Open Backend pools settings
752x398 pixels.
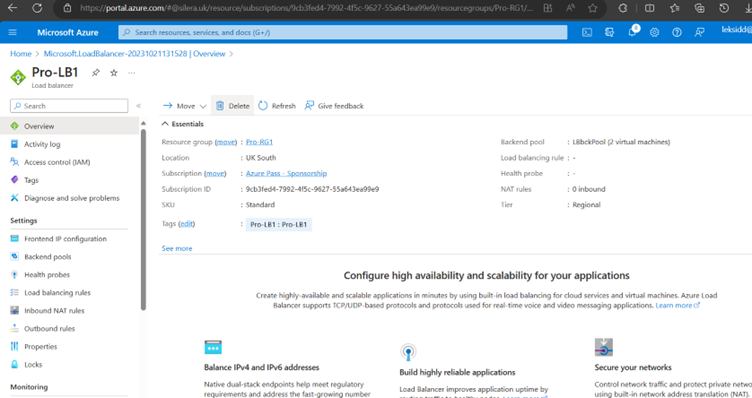pos(47,257)
